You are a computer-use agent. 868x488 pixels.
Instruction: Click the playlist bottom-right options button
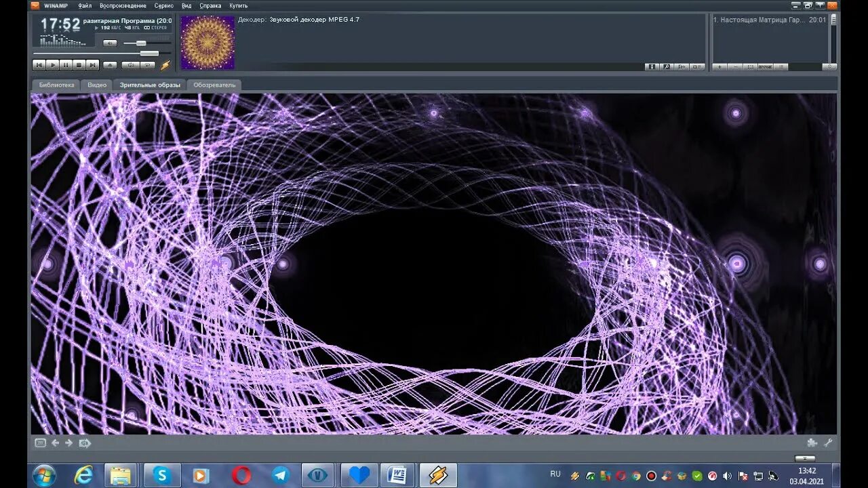click(x=829, y=66)
